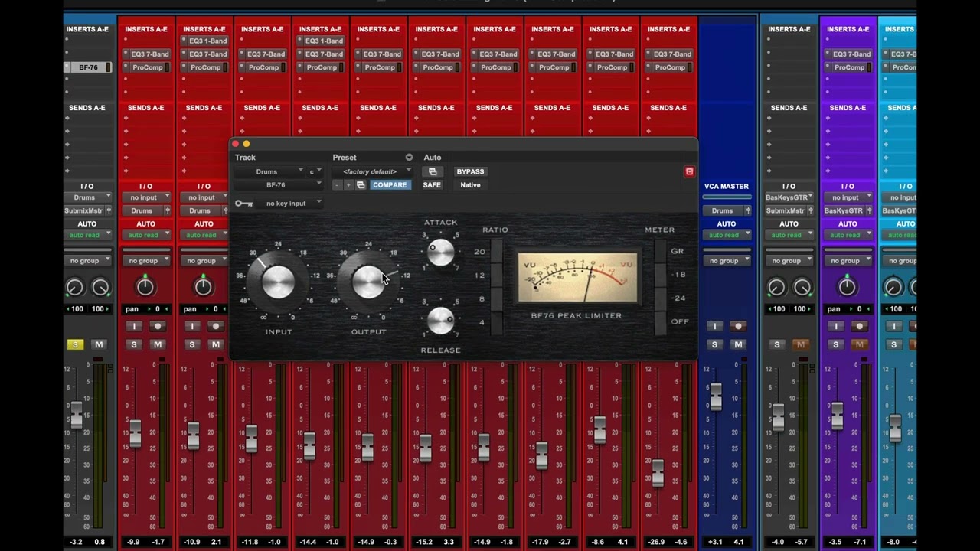Grab the VCA MASTER volume fader
This screenshot has width=980, height=551.
coord(715,396)
